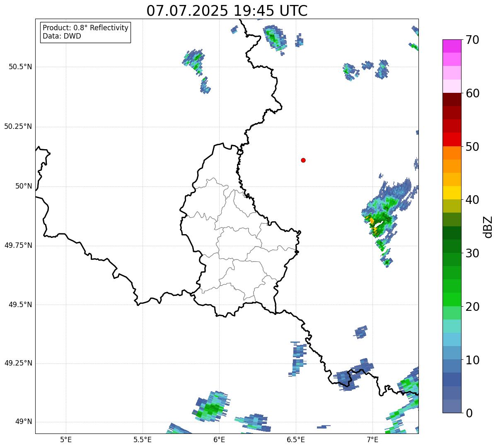Click the red station marker dot
Viewport: 498px width, 448px height.
[x=303, y=160]
